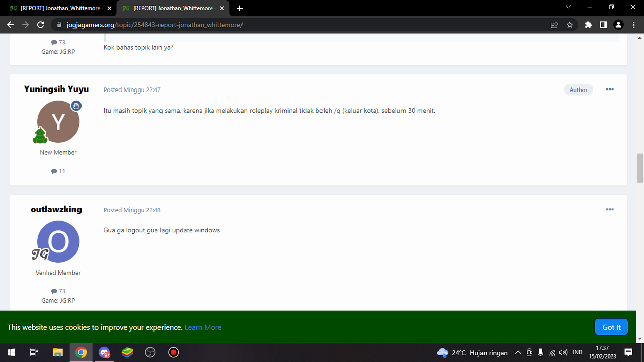Viewport: 644px width, 362px height.
Task: Click outlawzking's avatar picture
Action: pyautogui.click(x=58, y=242)
